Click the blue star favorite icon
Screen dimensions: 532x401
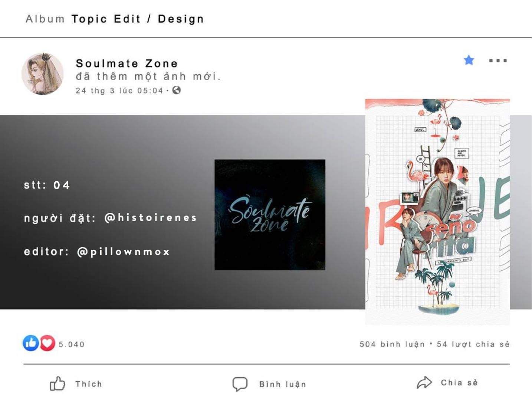(x=469, y=60)
